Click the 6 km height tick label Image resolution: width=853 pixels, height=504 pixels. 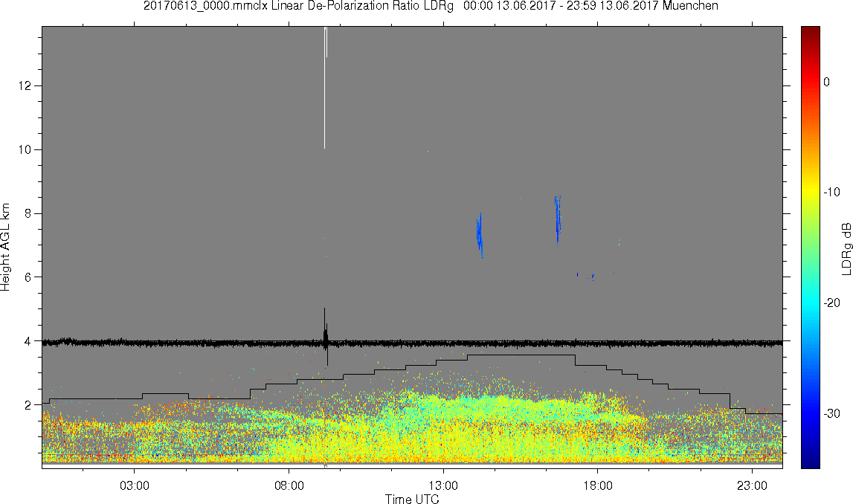click(x=27, y=277)
